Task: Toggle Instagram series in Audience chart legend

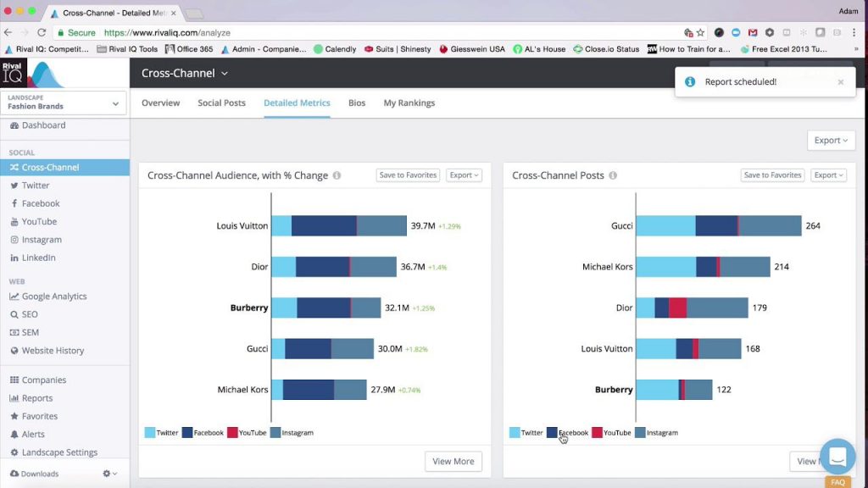Action: tap(292, 433)
